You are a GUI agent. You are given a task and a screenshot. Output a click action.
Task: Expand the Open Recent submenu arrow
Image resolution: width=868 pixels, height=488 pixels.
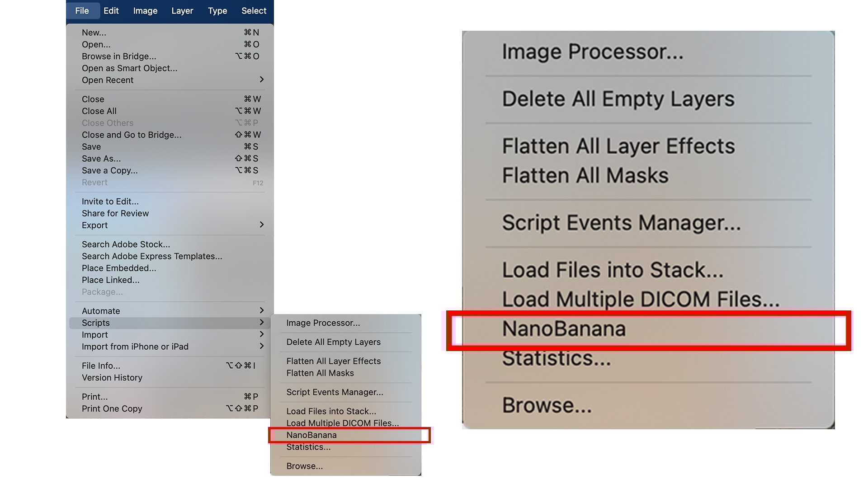pos(261,80)
